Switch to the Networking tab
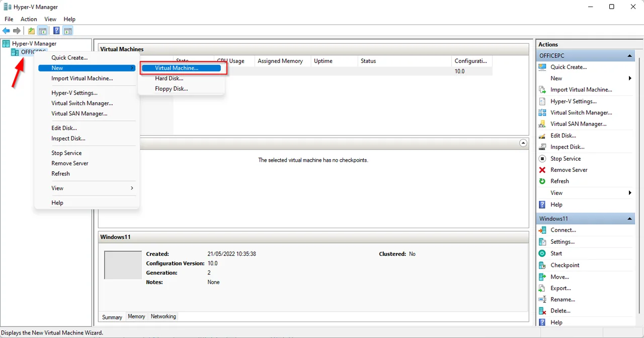Image resolution: width=644 pixels, height=338 pixels. [164, 316]
